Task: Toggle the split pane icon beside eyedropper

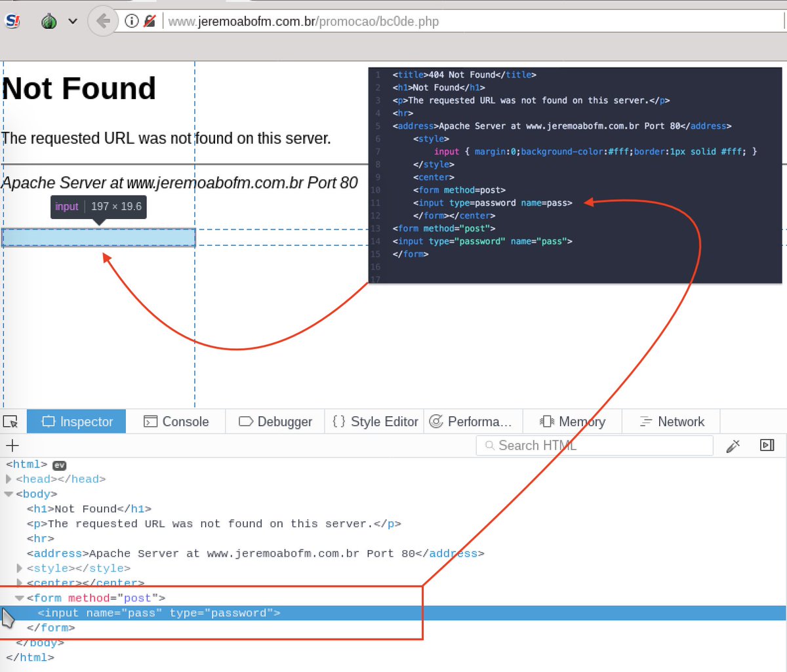Action: pyautogui.click(x=767, y=445)
